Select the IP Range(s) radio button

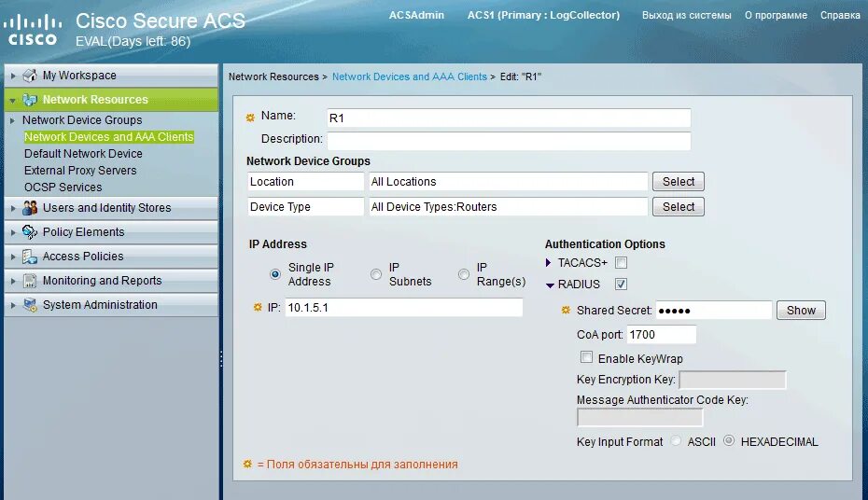464,274
